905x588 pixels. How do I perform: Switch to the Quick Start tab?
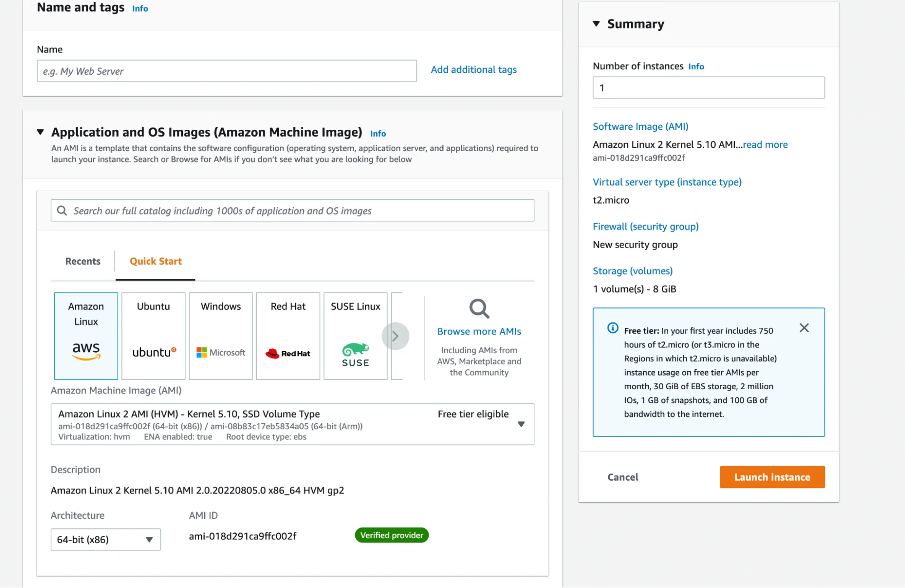point(156,261)
